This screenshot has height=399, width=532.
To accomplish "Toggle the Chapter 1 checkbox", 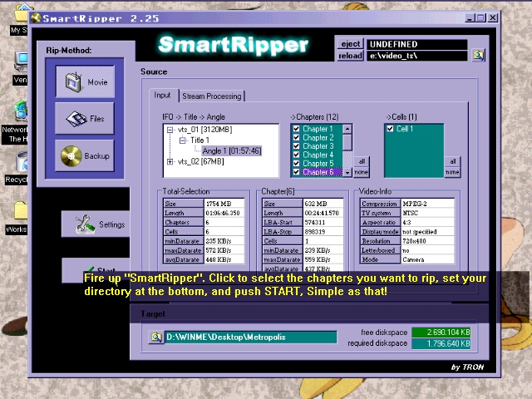I will click(x=296, y=129).
